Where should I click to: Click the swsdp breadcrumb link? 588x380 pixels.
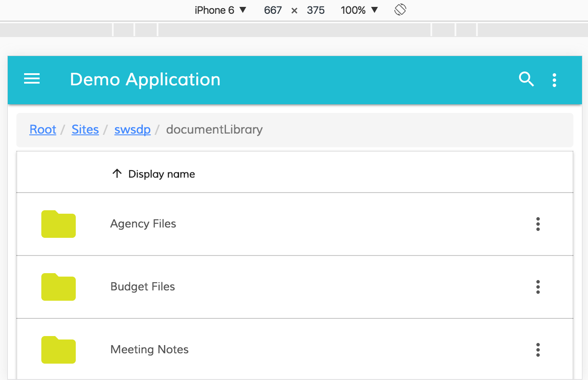point(132,129)
